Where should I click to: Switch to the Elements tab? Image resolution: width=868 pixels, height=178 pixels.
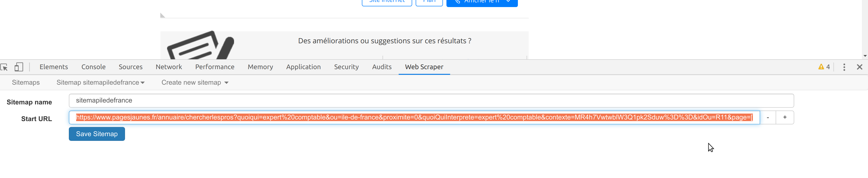tap(54, 67)
